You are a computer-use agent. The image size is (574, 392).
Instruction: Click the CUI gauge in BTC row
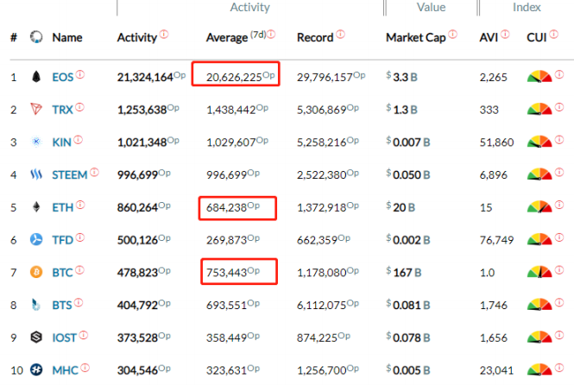coord(539,272)
